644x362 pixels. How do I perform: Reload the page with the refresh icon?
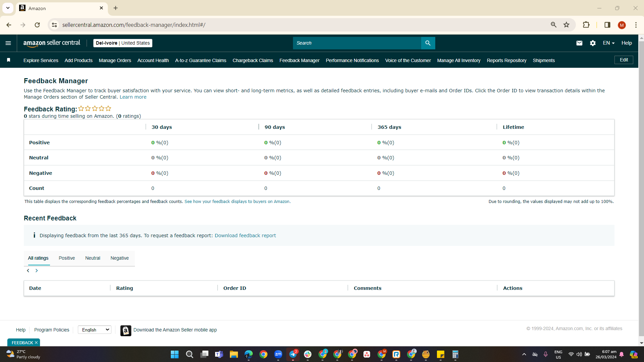pyautogui.click(x=37, y=25)
